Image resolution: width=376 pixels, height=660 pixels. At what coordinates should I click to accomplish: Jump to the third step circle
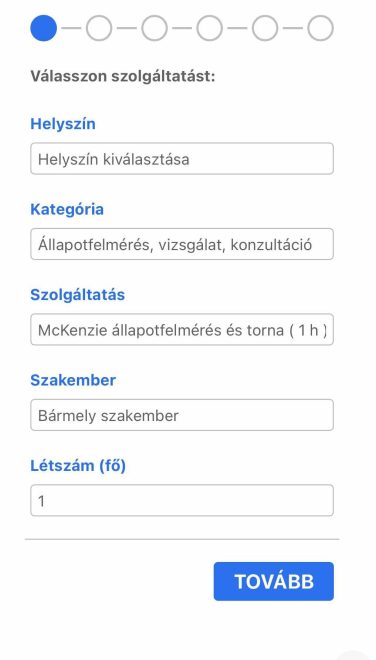154,28
